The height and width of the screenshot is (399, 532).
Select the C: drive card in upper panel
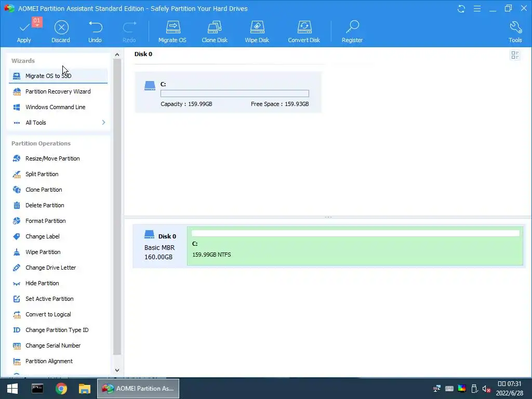228,92
